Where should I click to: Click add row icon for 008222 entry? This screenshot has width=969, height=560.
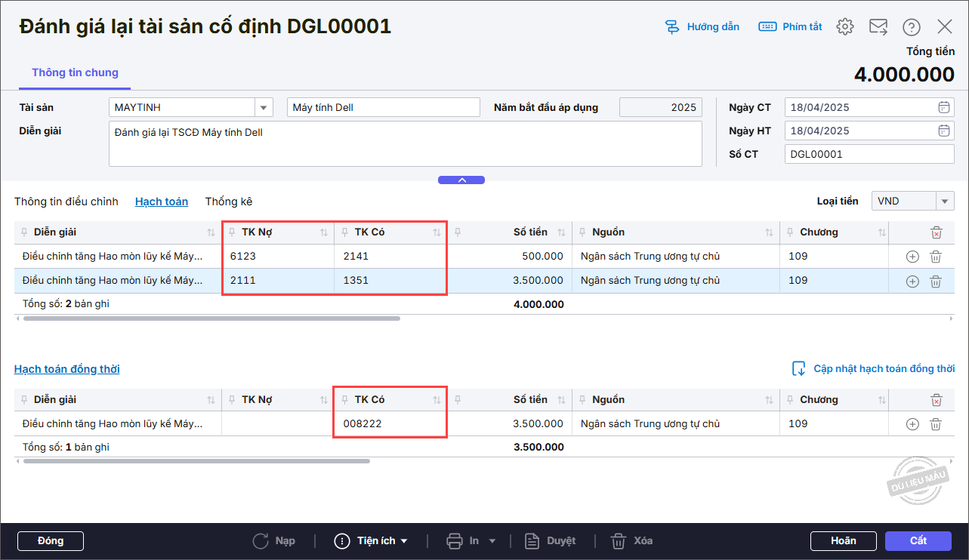point(912,424)
